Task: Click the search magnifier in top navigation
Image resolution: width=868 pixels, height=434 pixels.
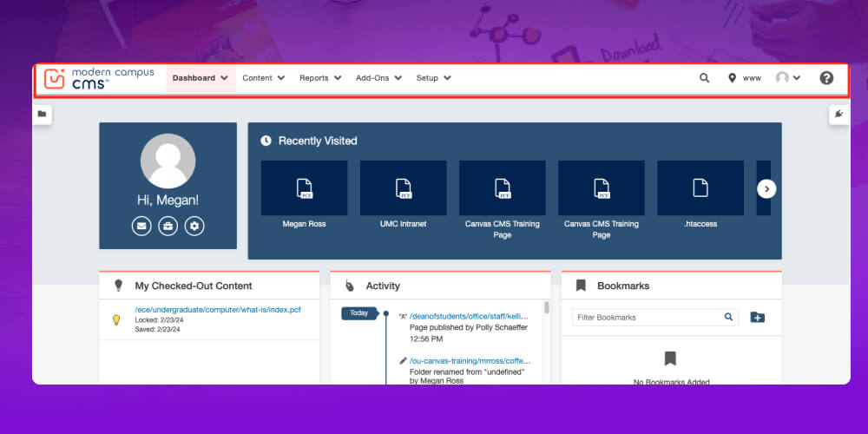Action: pyautogui.click(x=705, y=78)
